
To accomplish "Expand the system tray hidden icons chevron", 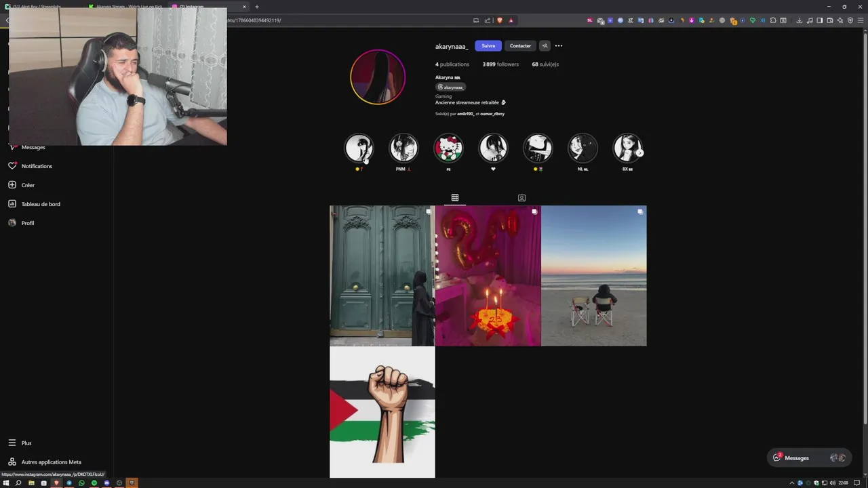I will pos(792,483).
